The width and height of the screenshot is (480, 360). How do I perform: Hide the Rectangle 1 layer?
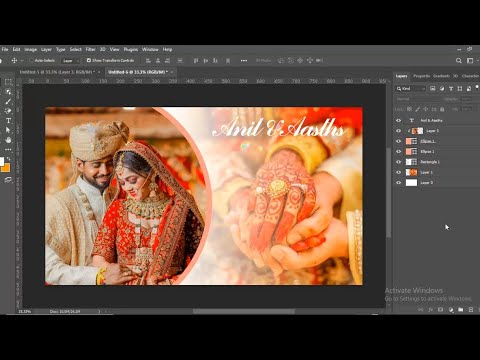tap(399, 162)
